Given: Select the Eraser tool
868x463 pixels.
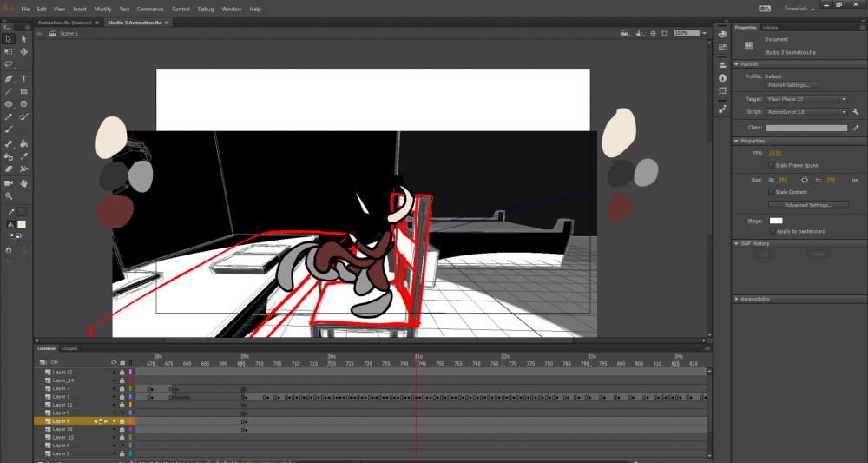Looking at the screenshot, I should point(9,169).
